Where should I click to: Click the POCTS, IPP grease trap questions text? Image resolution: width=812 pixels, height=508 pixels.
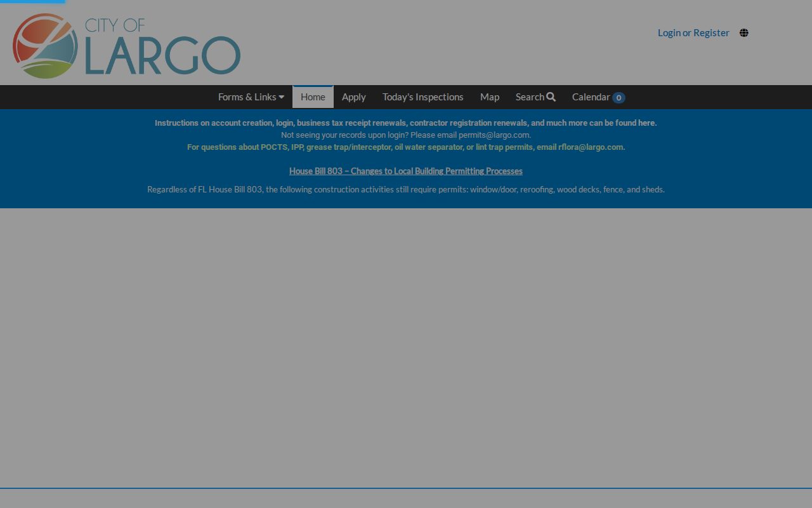406,147
